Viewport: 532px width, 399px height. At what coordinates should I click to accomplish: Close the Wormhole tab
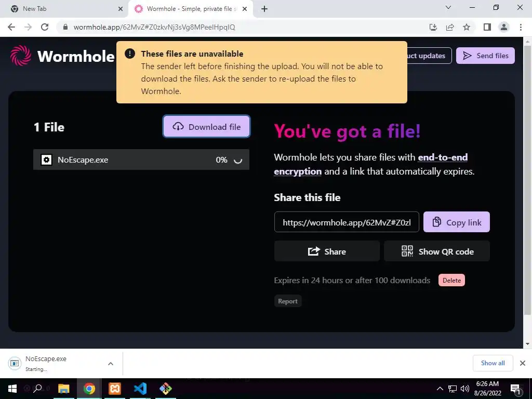(245, 9)
